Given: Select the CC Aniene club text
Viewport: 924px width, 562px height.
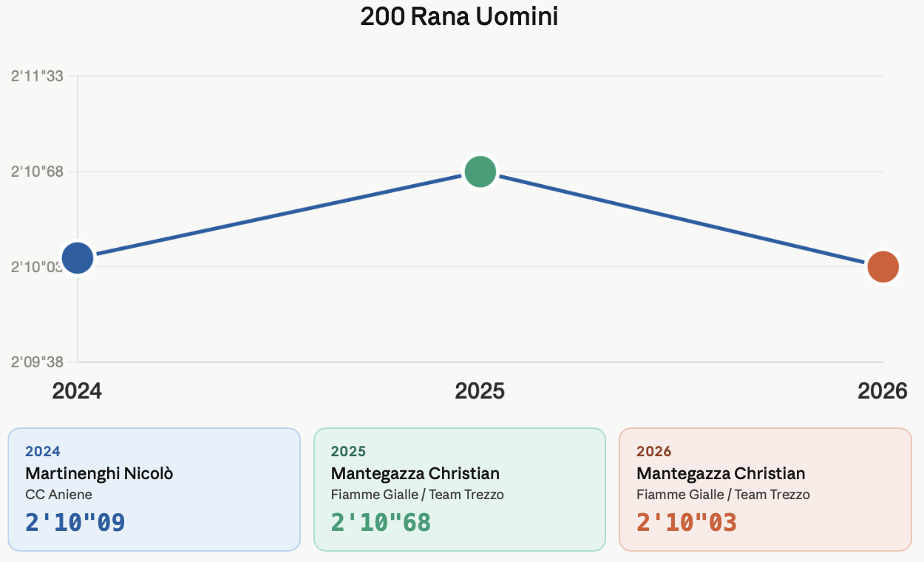Looking at the screenshot, I should tap(58, 495).
